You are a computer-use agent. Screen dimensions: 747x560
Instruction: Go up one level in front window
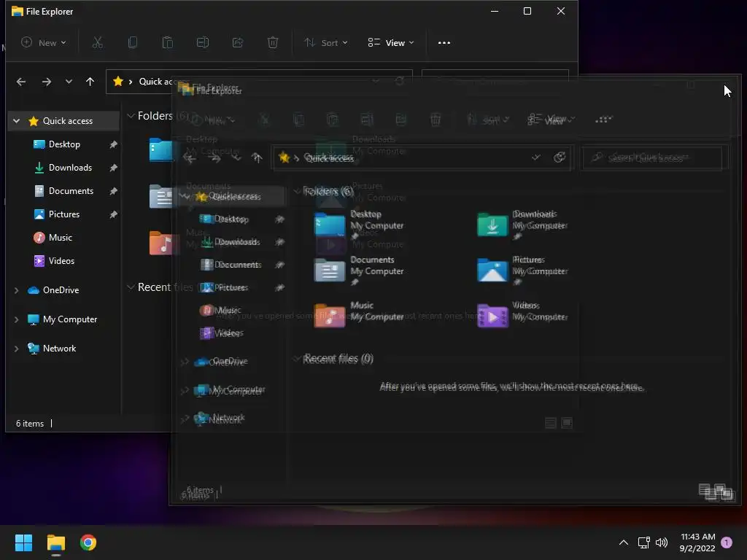coord(258,157)
